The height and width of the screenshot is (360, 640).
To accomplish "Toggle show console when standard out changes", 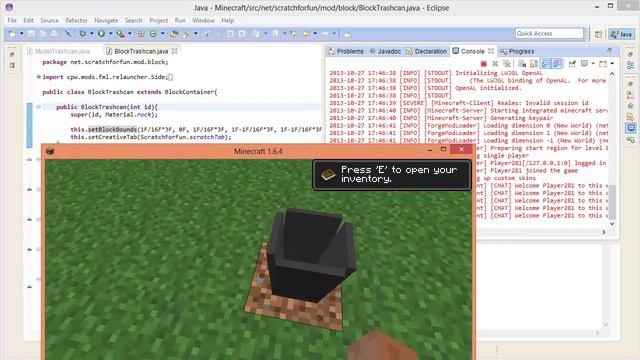I will coord(546,64).
